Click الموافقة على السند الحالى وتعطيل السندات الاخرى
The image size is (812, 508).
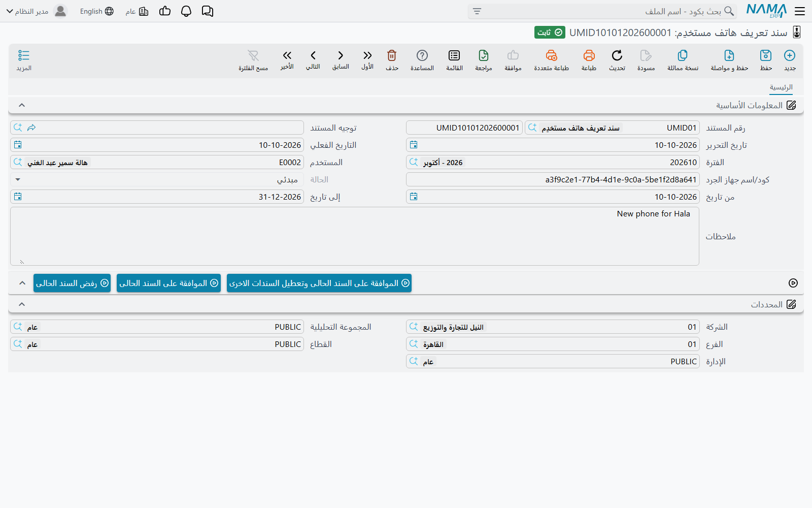(319, 283)
